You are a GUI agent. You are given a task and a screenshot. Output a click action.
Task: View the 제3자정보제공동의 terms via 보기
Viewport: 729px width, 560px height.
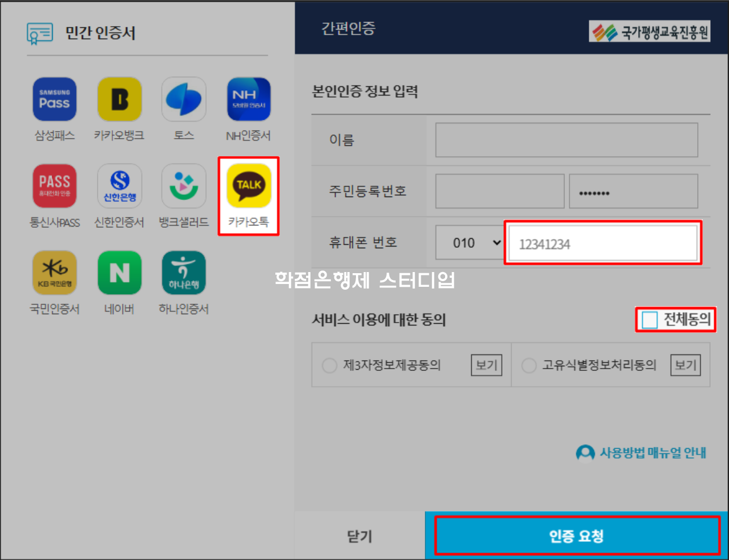point(487,365)
